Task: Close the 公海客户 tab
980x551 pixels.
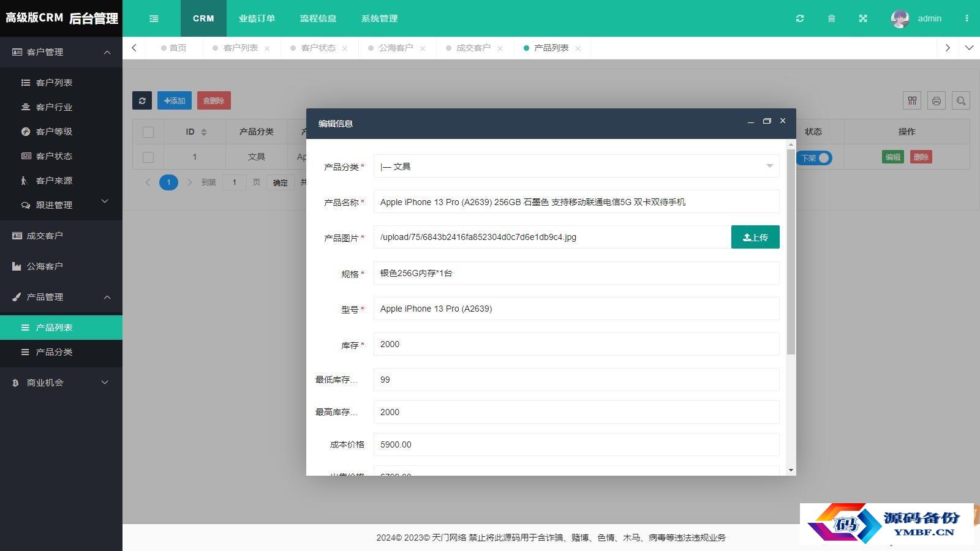Action: [x=423, y=48]
